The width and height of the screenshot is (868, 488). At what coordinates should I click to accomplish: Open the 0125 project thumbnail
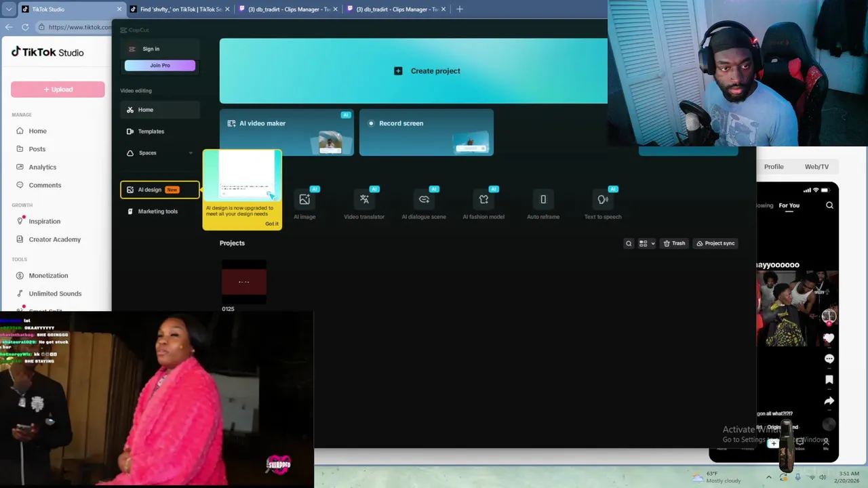tap(244, 281)
